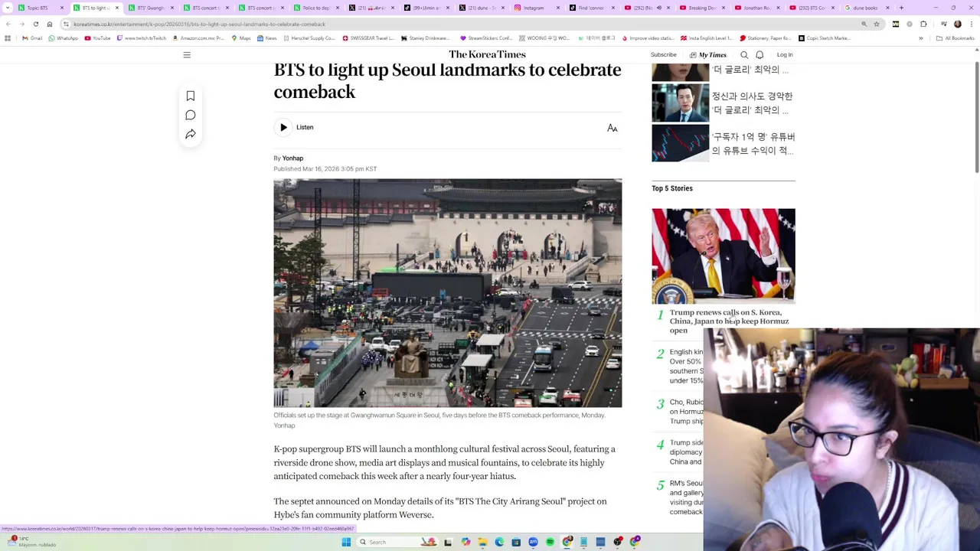This screenshot has width=980, height=551.
Task: Open the Yonhap author link
Action: (x=292, y=158)
